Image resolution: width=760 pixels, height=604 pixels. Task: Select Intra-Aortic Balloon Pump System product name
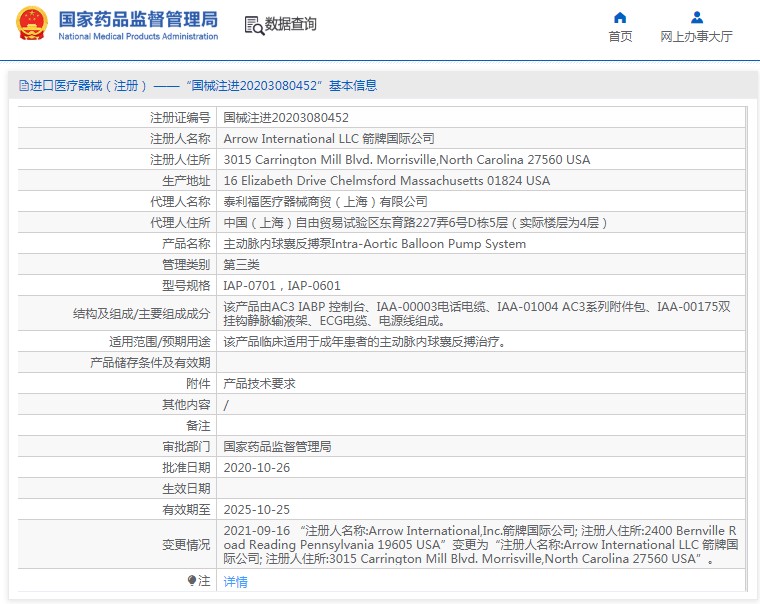coord(375,243)
